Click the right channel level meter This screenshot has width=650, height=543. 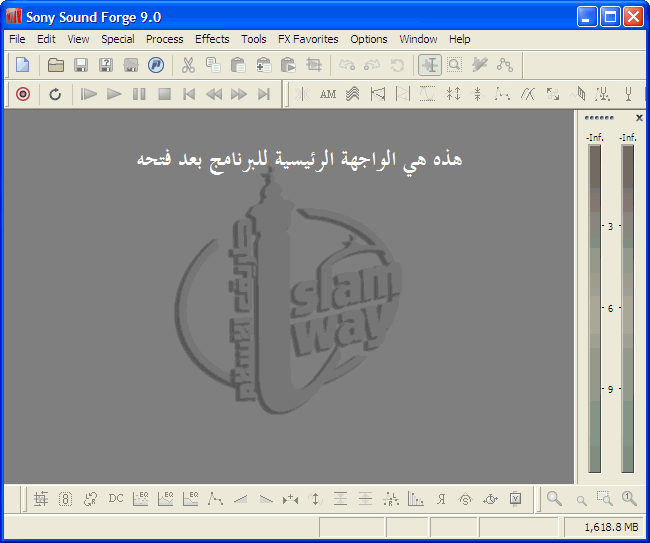click(628, 308)
